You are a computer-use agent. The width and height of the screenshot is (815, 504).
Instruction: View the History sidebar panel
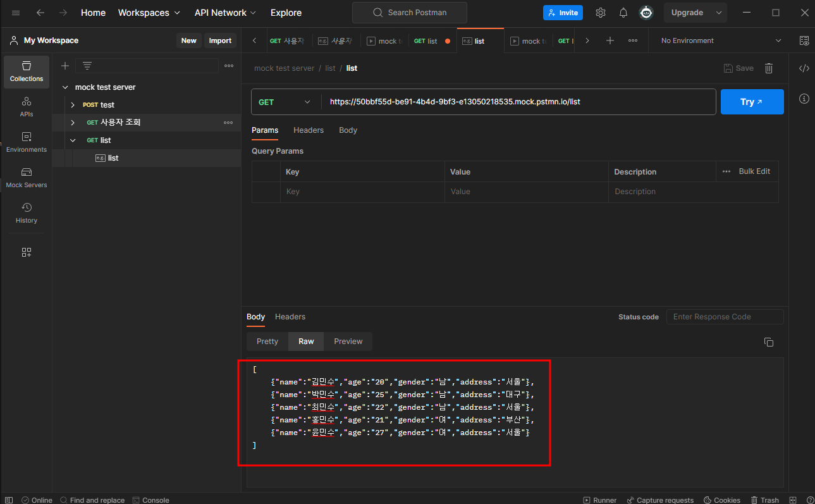pyautogui.click(x=26, y=213)
